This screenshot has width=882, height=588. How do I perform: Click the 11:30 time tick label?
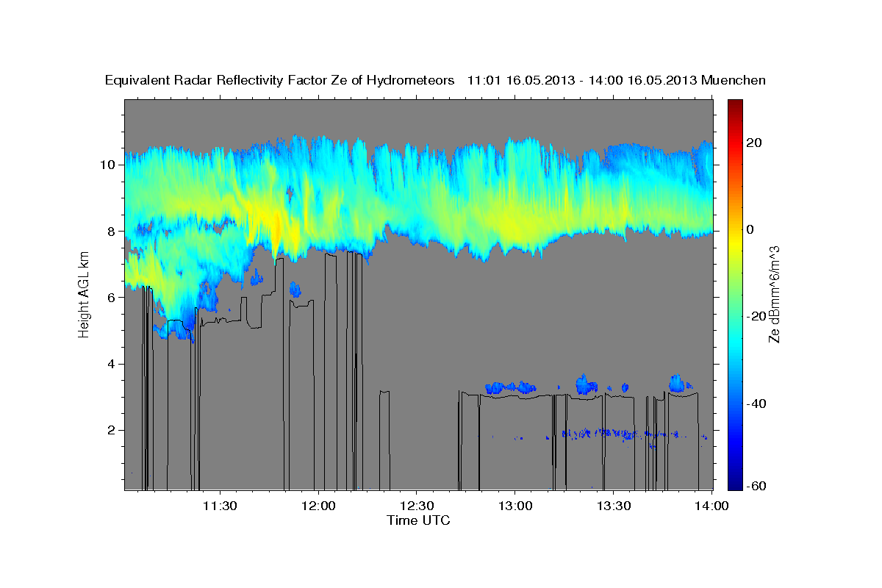click(x=220, y=506)
